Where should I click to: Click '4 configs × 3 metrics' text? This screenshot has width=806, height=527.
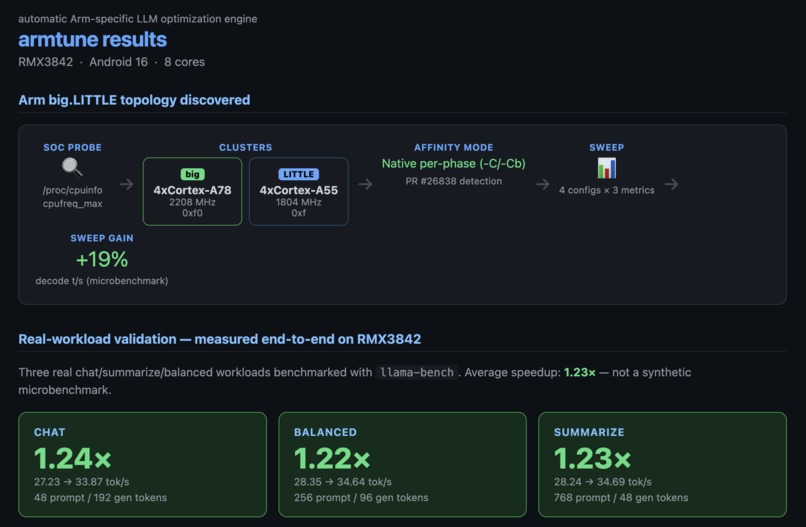pyautogui.click(x=607, y=190)
